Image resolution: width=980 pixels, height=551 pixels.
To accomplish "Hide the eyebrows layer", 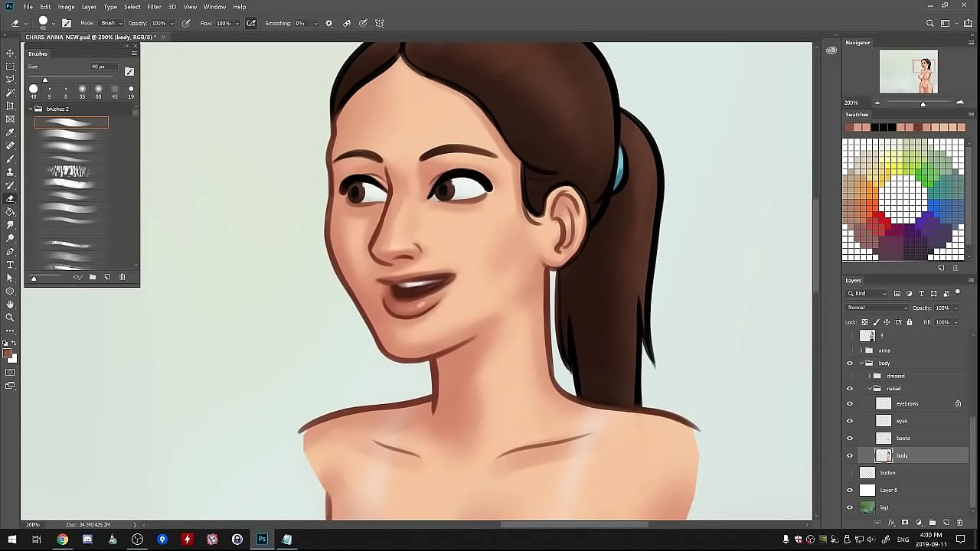I will [x=849, y=403].
